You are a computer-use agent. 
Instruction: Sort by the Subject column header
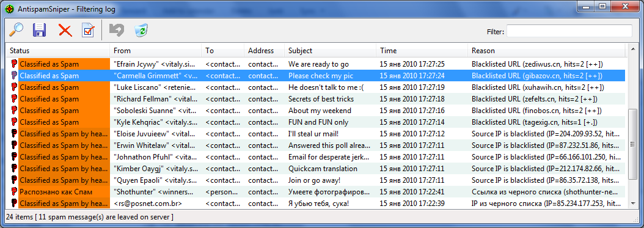click(x=330, y=51)
